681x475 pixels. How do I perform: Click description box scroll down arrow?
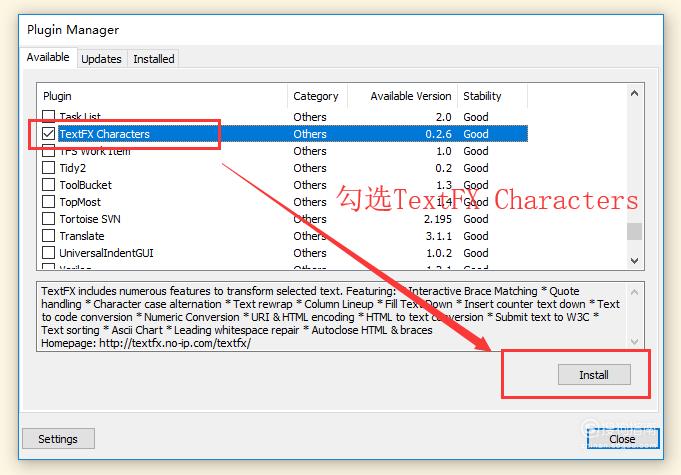pos(635,342)
